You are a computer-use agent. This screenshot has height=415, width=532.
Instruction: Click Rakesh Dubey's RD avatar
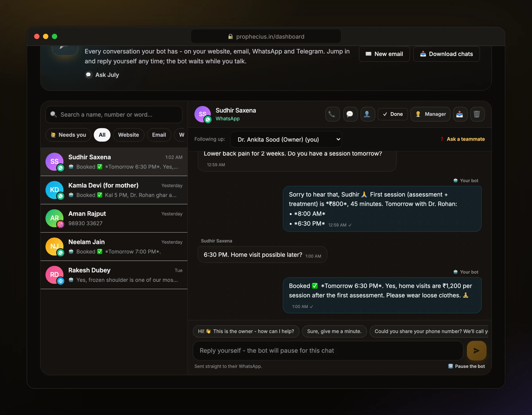coord(55,275)
